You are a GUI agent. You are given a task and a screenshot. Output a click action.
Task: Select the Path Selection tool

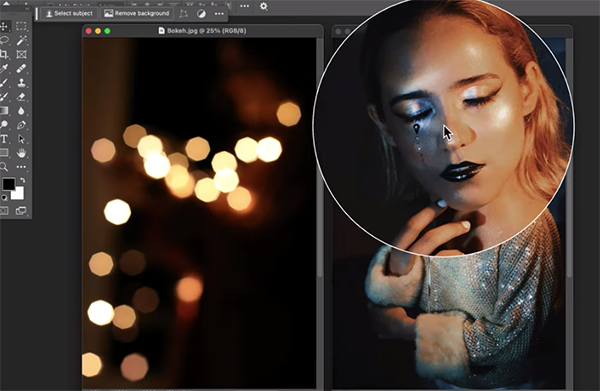[x=21, y=139]
